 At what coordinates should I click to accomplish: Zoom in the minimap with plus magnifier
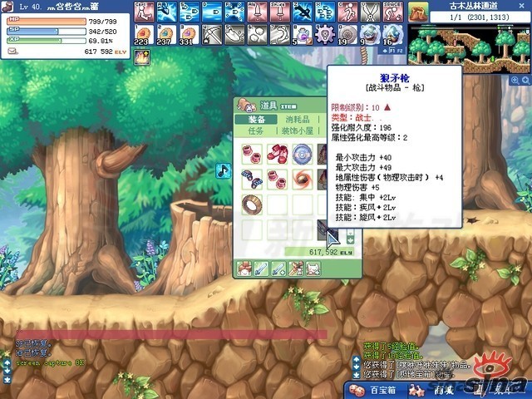515,81
